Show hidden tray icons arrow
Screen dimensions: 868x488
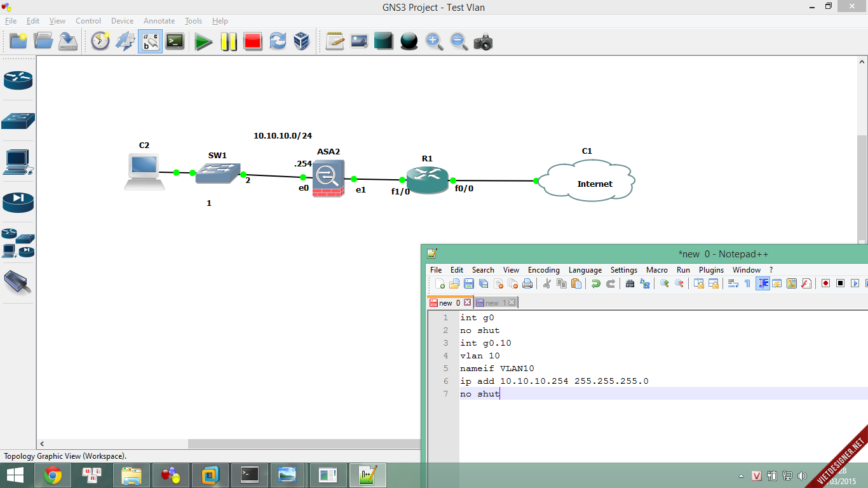click(741, 476)
